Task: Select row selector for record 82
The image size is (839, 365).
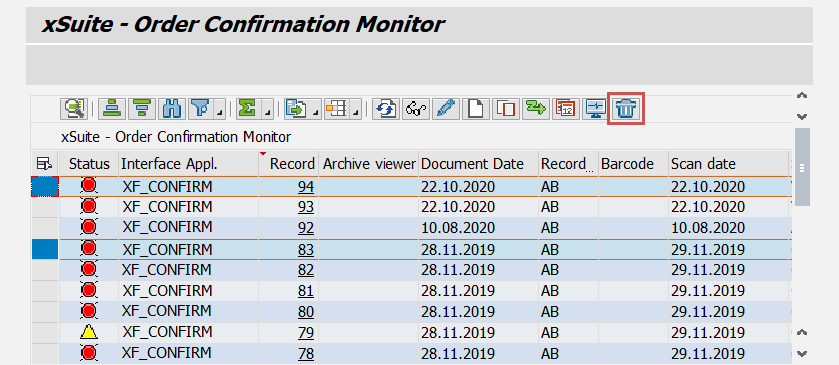Action: click(45, 270)
